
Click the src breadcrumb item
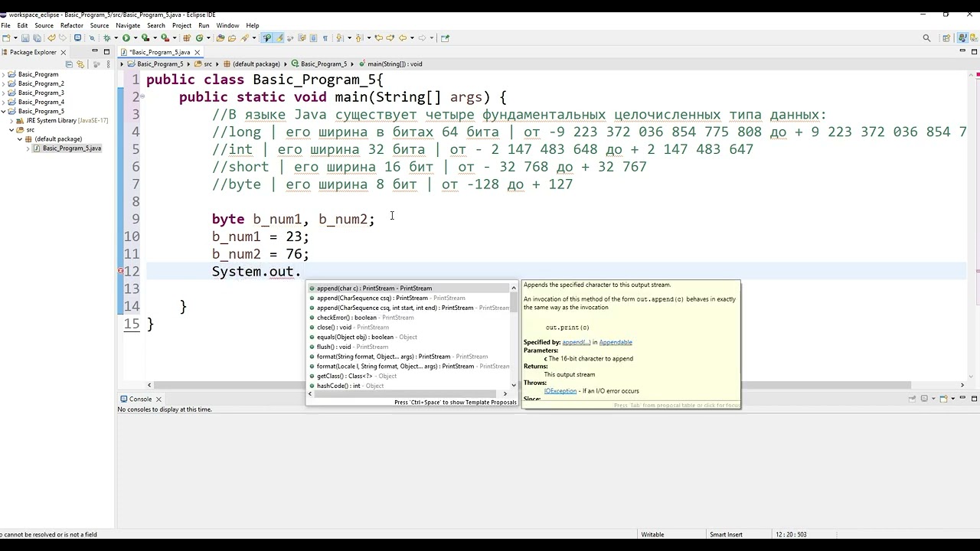(203, 64)
